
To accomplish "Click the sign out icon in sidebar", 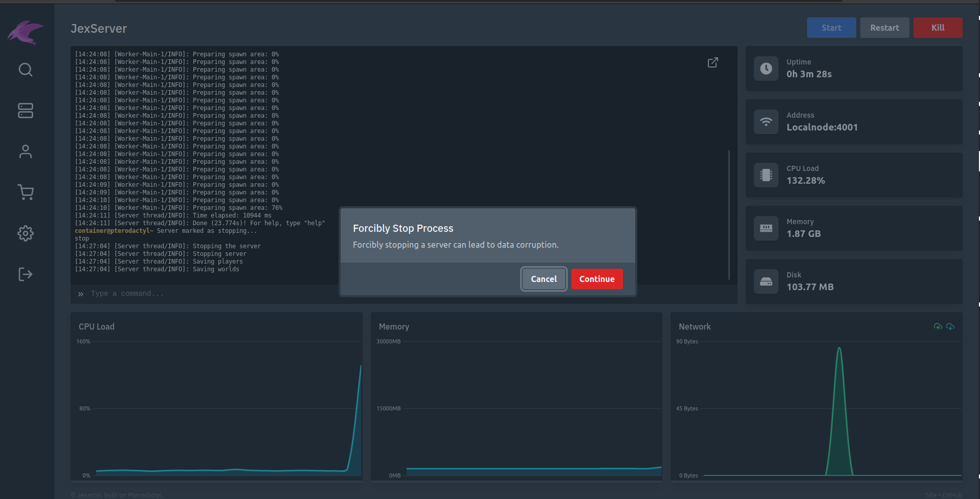I will (26, 274).
